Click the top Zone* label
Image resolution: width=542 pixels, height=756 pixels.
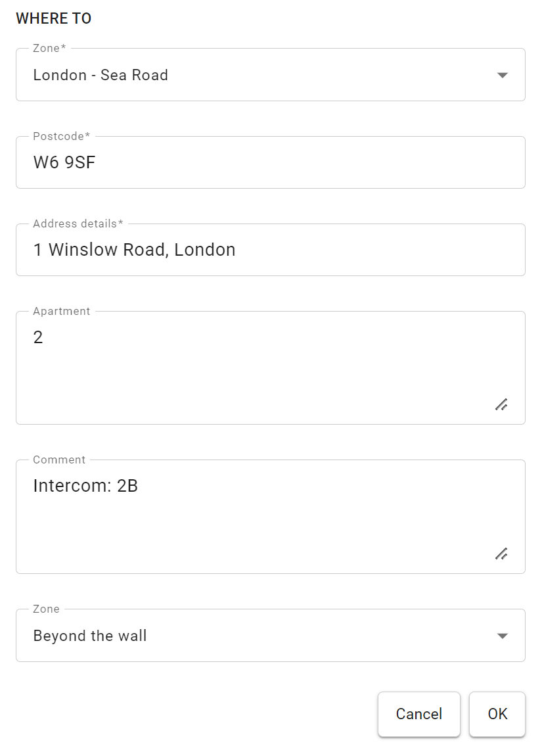coord(49,48)
